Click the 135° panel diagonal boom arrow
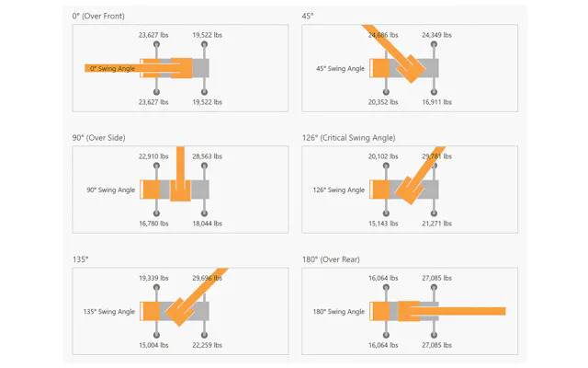 [197, 296]
